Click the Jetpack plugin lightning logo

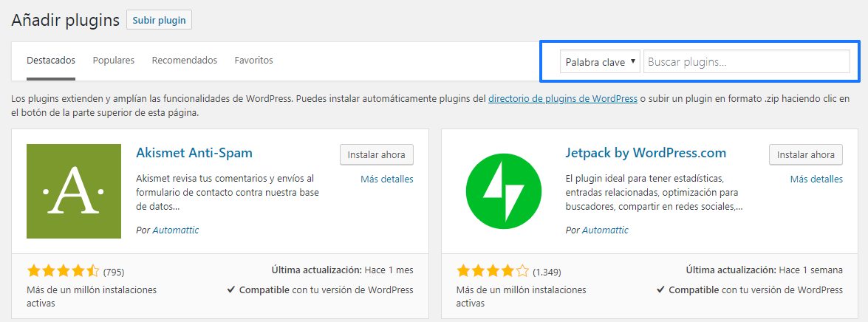(503, 191)
